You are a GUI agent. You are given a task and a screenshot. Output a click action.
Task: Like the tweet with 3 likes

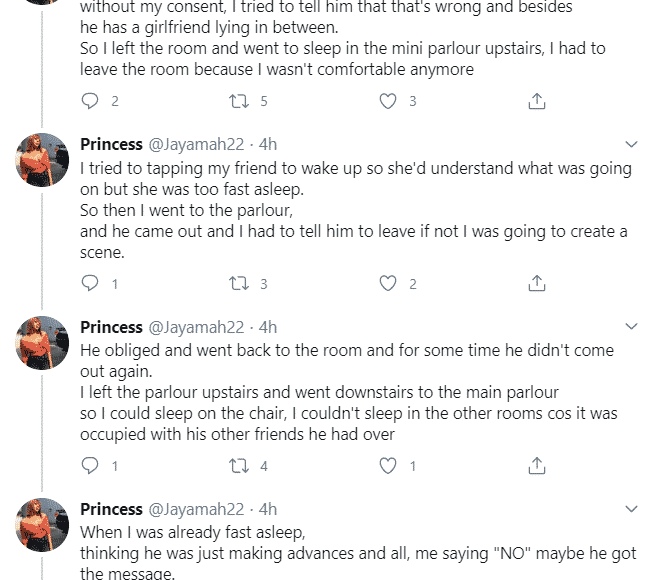click(x=388, y=101)
